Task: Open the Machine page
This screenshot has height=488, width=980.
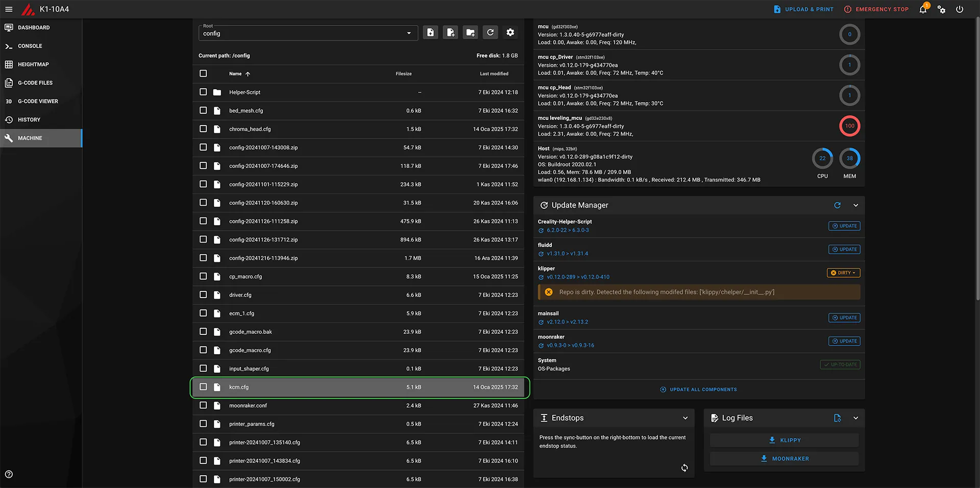Action: tap(41, 138)
